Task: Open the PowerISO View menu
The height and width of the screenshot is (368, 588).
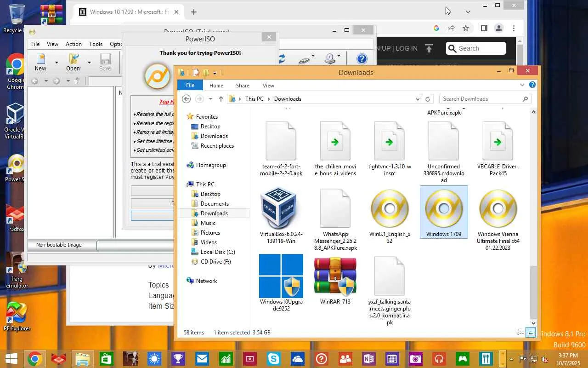Action: pyautogui.click(x=52, y=44)
